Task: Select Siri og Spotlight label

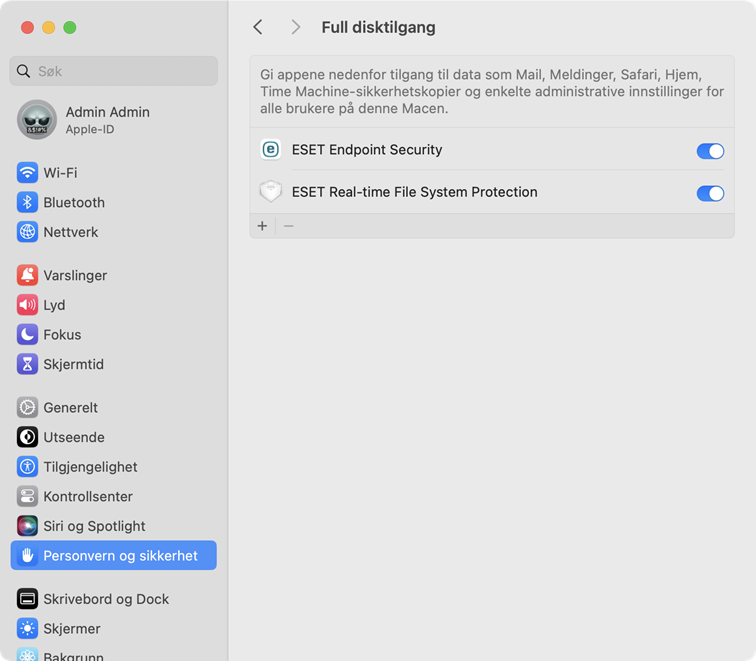Action: point(94,526)
